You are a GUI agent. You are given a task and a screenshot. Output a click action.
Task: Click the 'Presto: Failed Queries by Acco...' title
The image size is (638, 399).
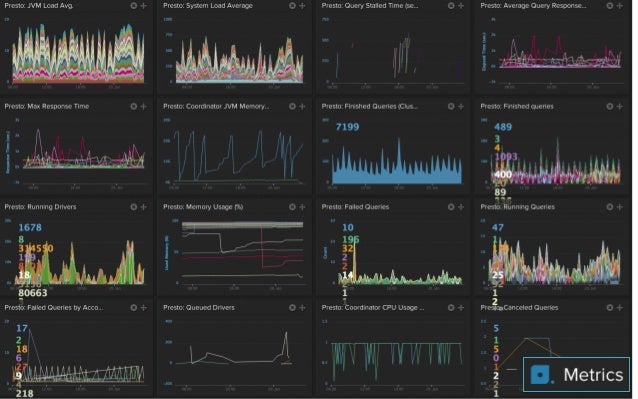54,307
